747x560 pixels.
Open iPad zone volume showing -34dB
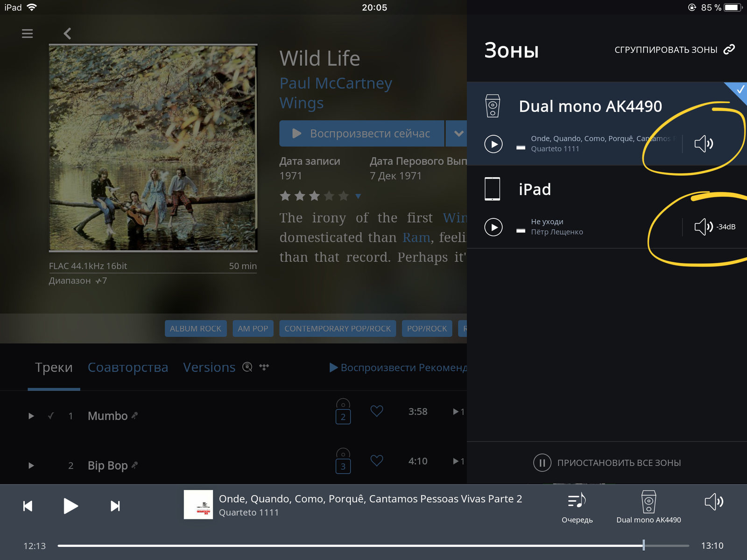(714, 227)
